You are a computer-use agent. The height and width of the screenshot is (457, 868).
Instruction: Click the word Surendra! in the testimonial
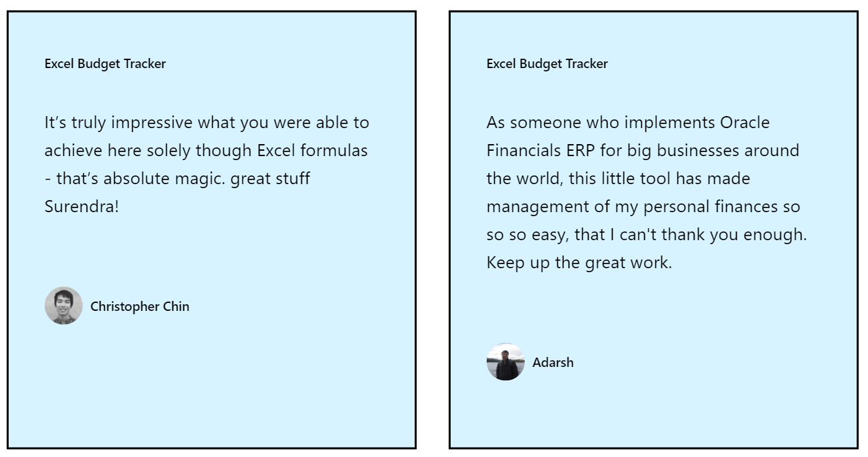(81, 207)
